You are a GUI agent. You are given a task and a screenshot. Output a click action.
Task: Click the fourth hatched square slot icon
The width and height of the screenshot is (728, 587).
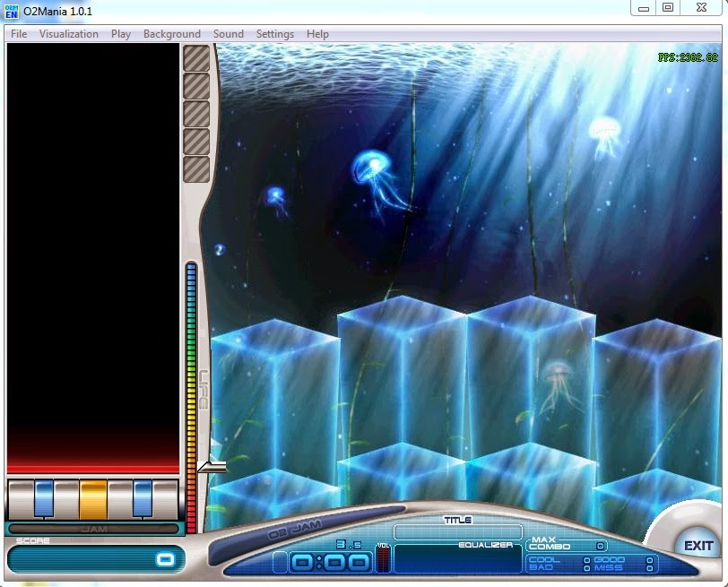[195, 140]
